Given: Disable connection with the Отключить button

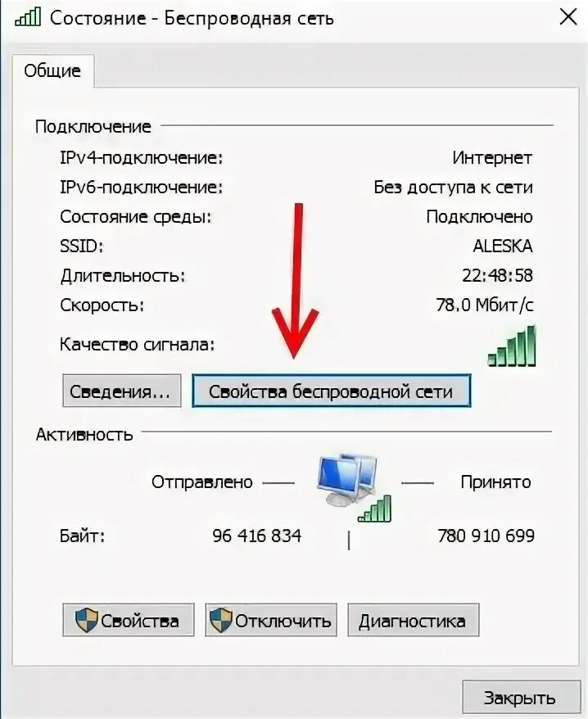Looking at the screenshot, I should (x=271, y=620).
